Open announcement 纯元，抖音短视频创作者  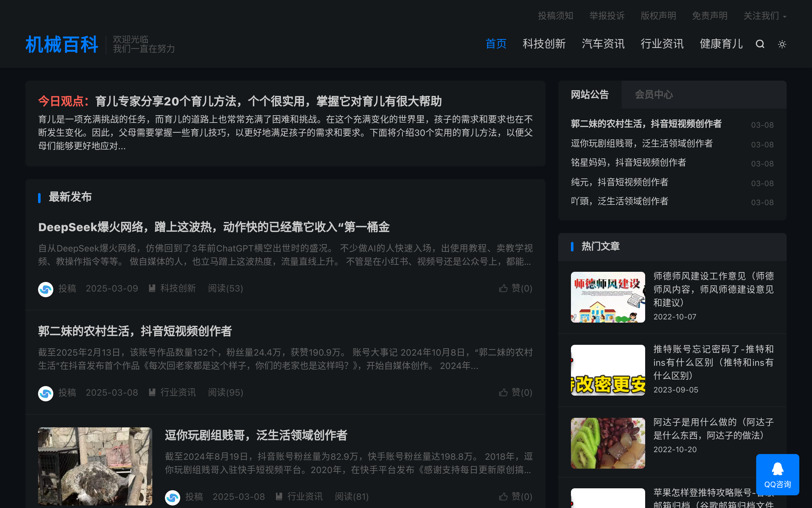[619, 183]
